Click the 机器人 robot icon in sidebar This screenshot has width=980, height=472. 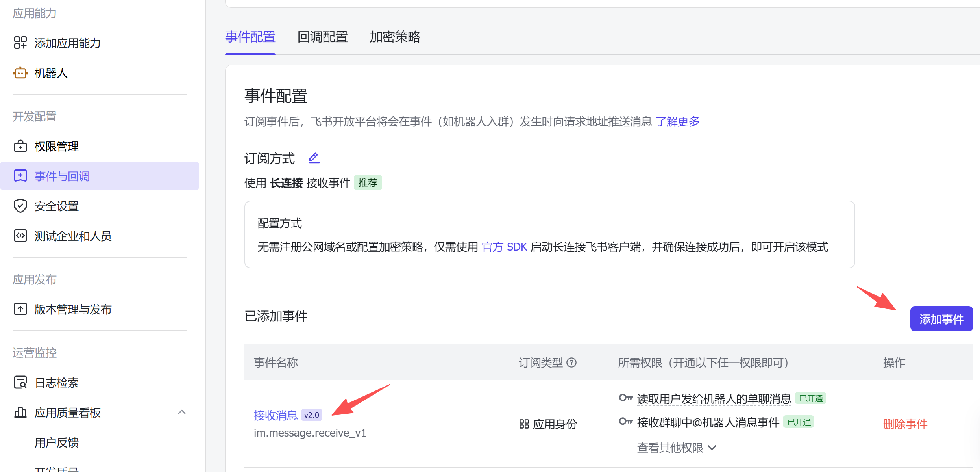click(x=20, y=73)
